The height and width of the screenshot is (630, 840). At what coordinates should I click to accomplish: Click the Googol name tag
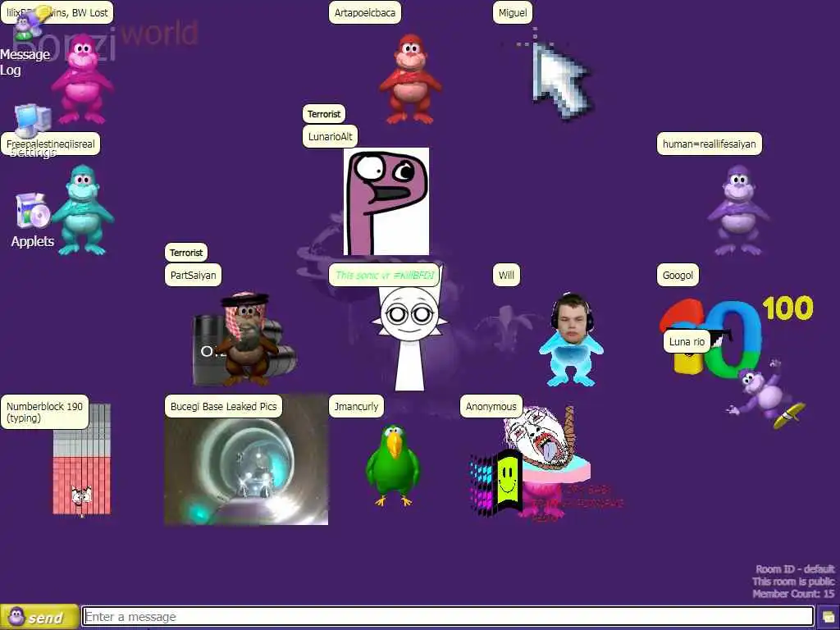coord(678,275)
